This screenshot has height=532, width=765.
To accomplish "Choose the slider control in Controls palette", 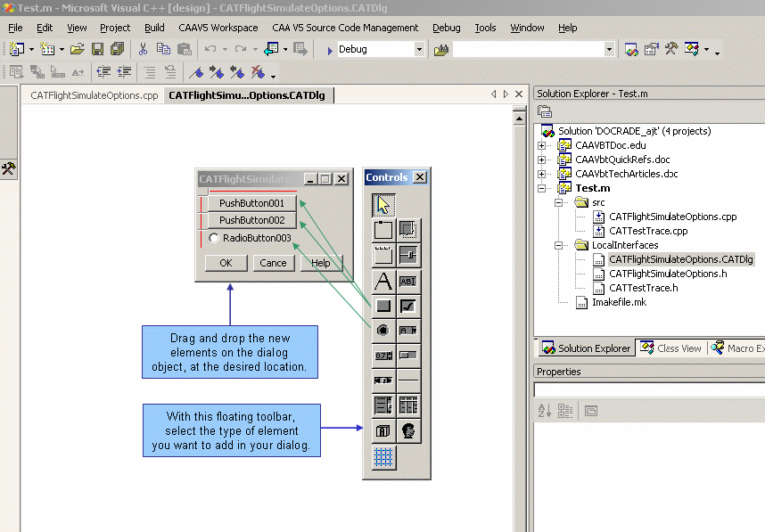I will coord(408,255).
